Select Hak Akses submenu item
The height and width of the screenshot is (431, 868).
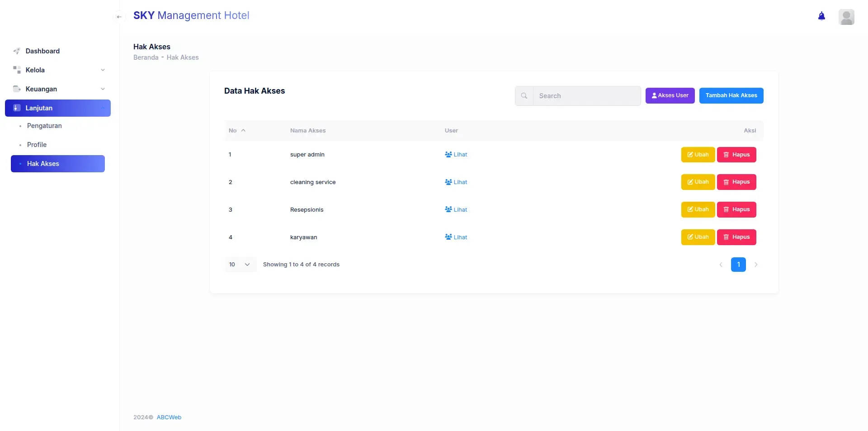pyautogui.click(x=58, y=164)
